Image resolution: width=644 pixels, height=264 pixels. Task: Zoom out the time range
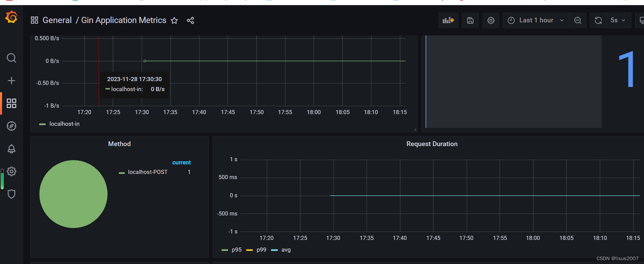(578, 20)
